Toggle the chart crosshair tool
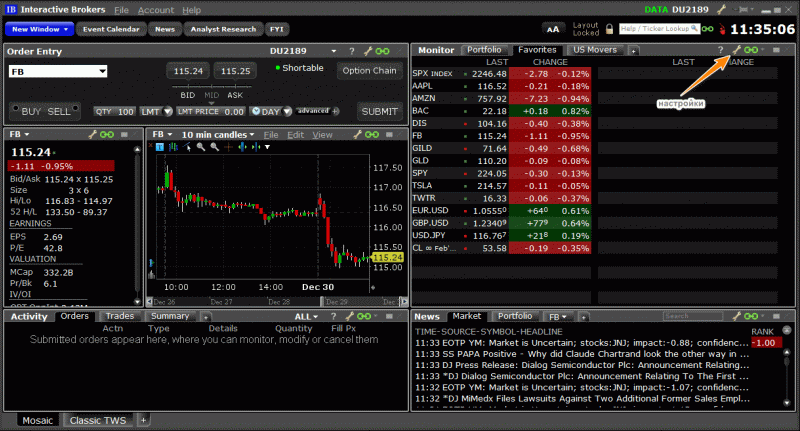This screenshot has height=431, width=800. (229, 147)
